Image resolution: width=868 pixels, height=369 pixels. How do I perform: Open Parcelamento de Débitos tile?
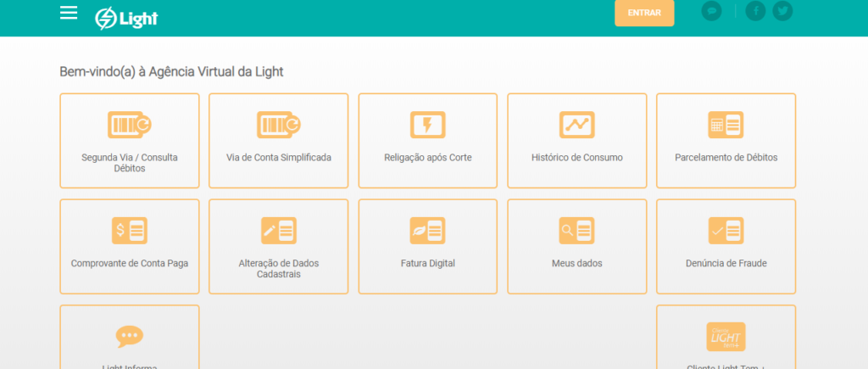click(x=726, y=141)
